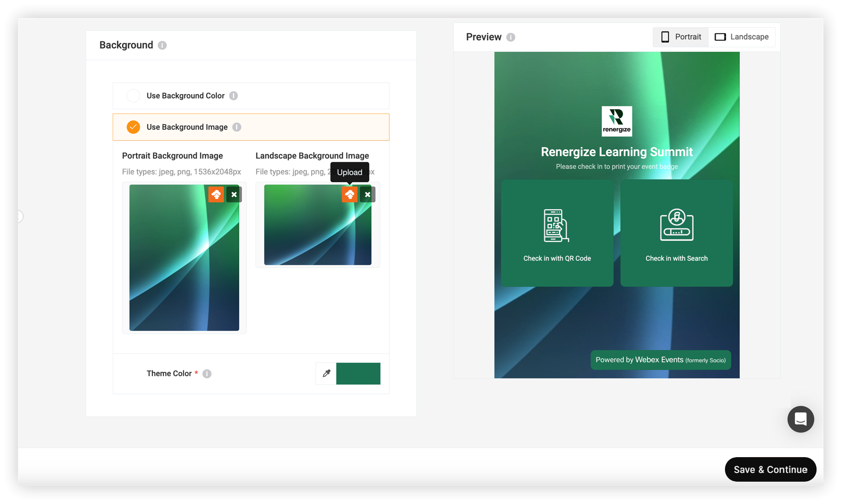Click Save & Continue button
This screenshot has width=842, height=504.
pyautogui.click(x=770, y=469)
